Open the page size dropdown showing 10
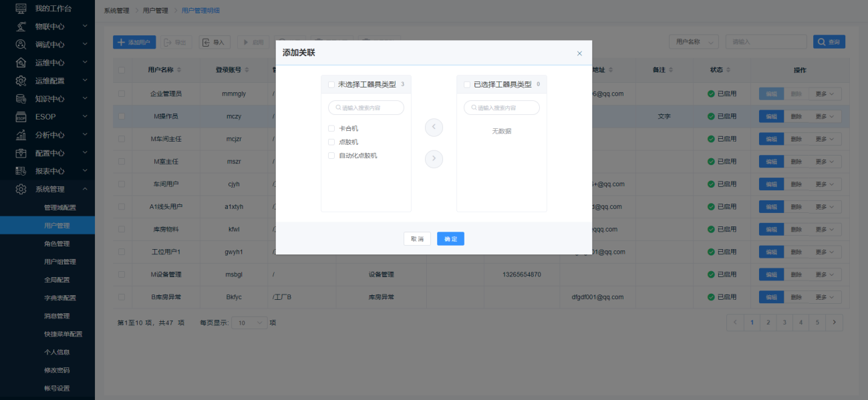This screenshot has width=868, height=400. pos(251,323)
